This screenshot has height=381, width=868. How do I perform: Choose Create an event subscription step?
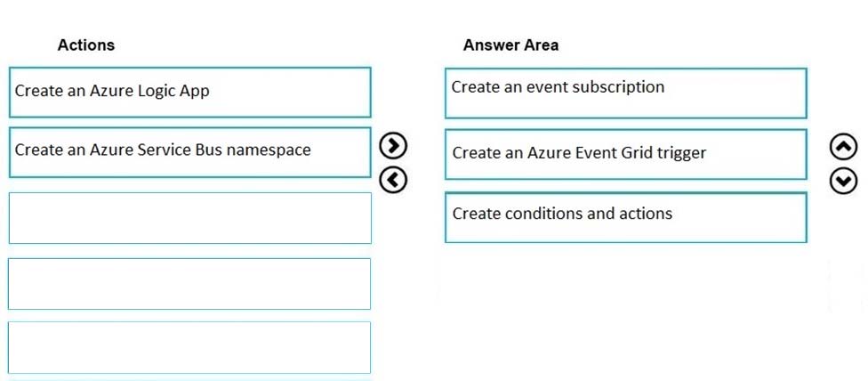625,93
